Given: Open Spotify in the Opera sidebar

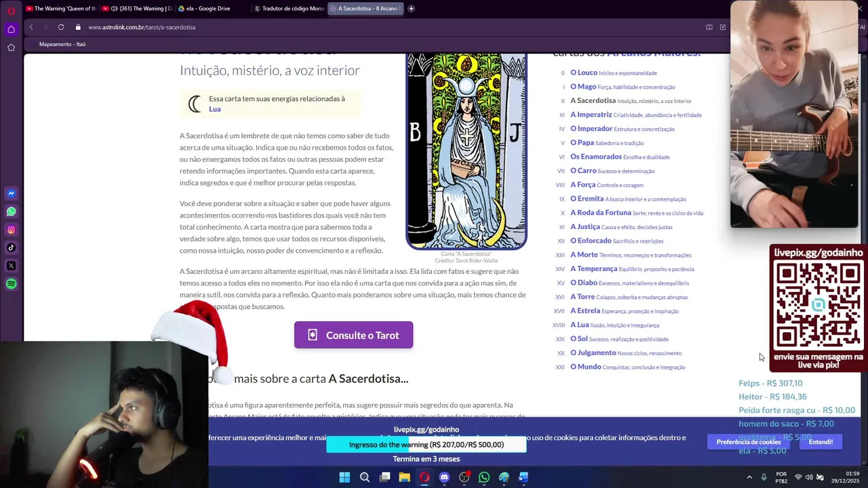Looking at the screenshot, I should coord(11,284).
